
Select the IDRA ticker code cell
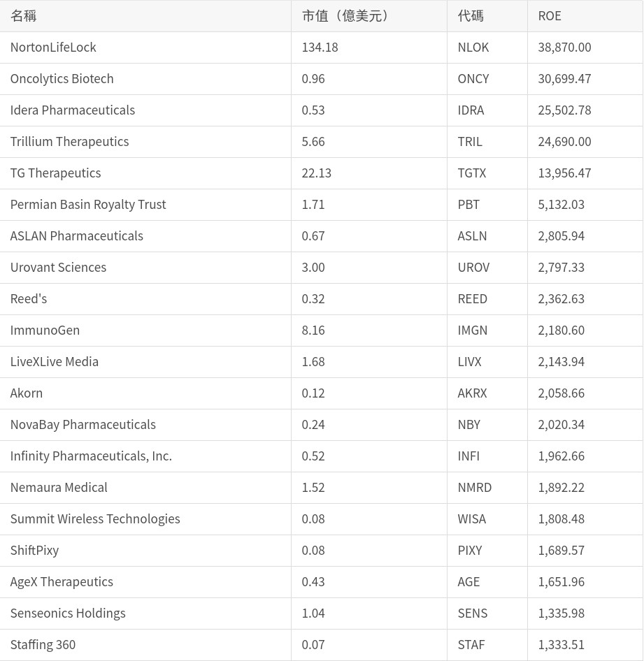(471, 110)
